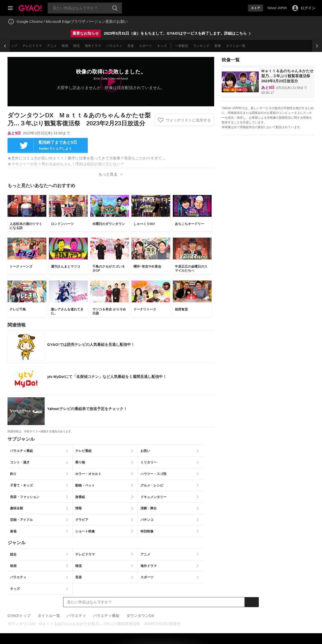Open 激レアさんを連れてきた。 thumbnail
Screen dimensions: 322x644
pyautogui.click(x=68, y=291)
